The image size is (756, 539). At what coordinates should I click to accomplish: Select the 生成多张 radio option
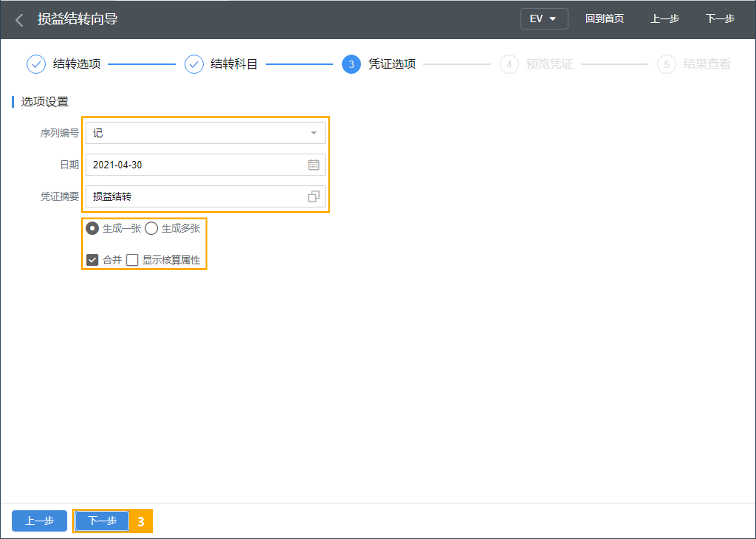pos(151,228)
